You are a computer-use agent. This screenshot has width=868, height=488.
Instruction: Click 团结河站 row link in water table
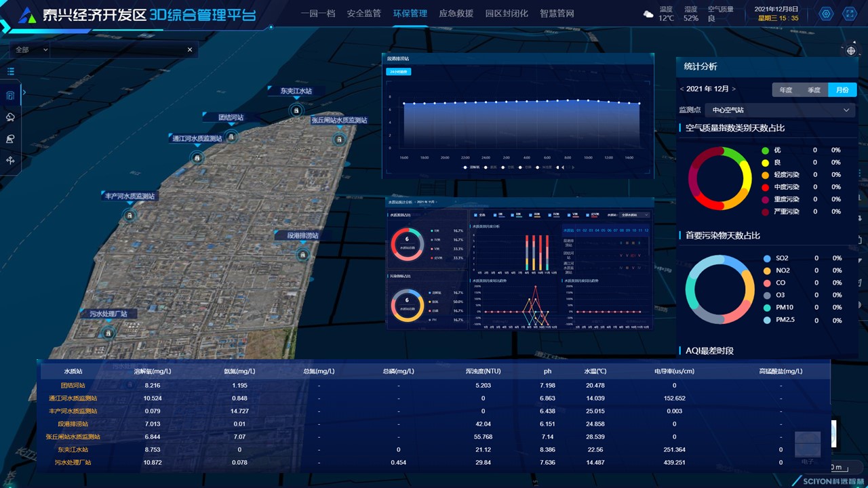click(x=73, y=385)
